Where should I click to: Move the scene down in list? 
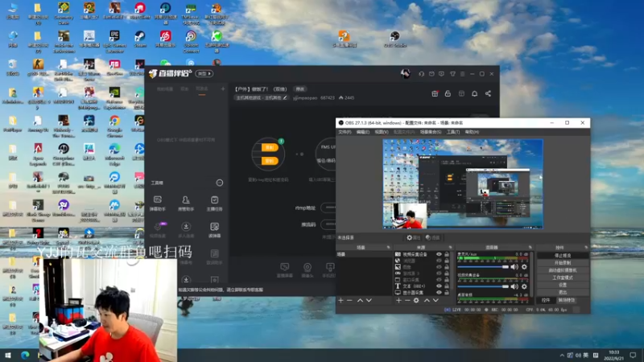(369, 300)
